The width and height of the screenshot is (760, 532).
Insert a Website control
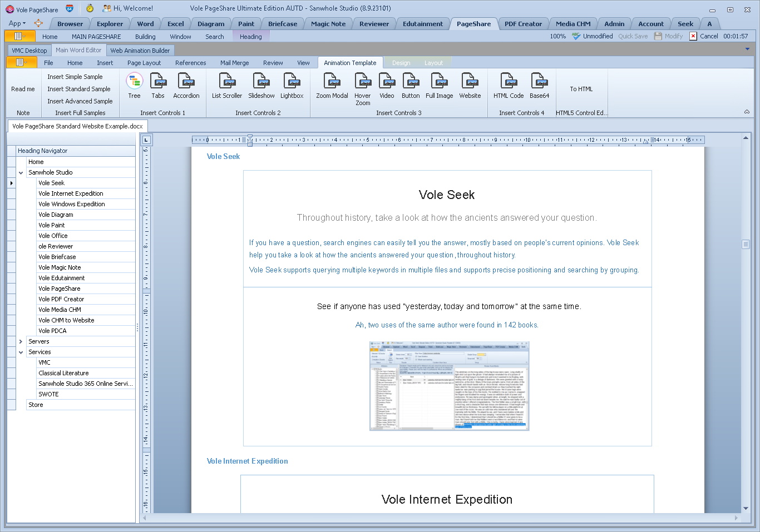point(470,86)
